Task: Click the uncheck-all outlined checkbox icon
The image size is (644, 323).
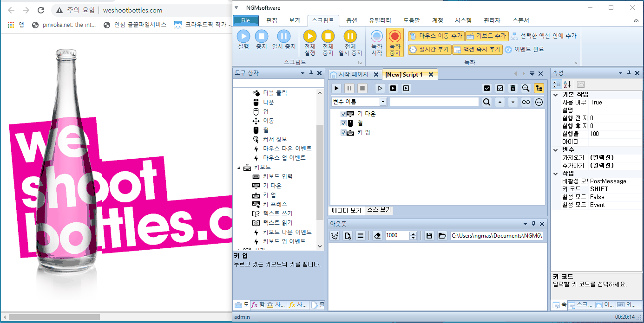Action: pos(500,88)
